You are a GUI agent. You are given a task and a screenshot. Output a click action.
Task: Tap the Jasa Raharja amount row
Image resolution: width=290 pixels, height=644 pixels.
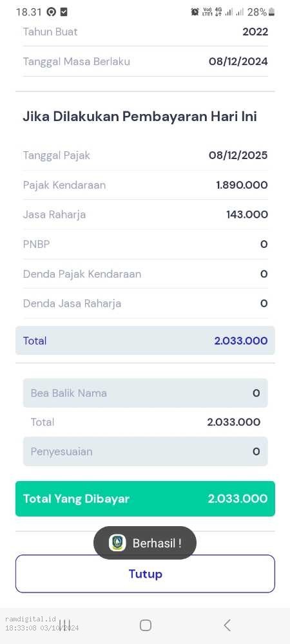pos(145,214)
